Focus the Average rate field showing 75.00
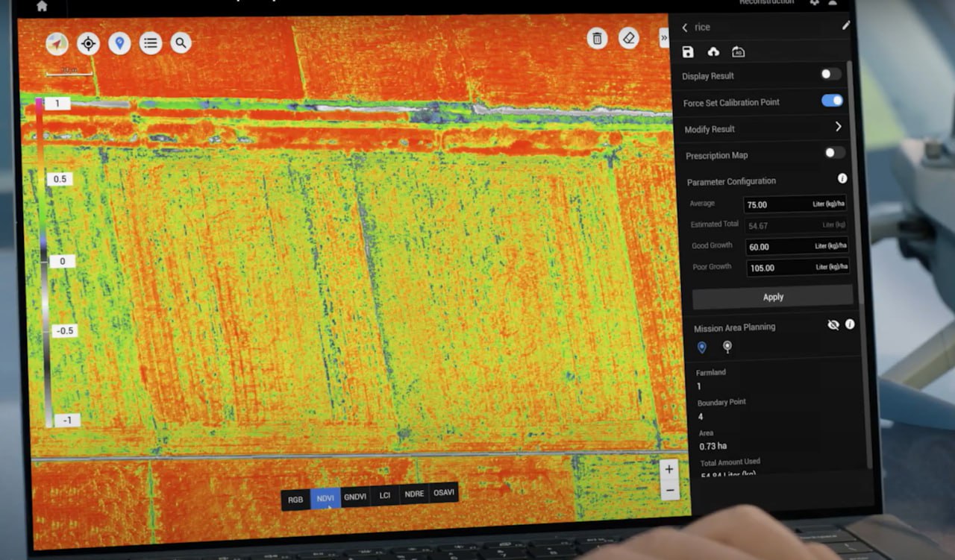The width and height of the screenshot is (955, 560). [795, 204]
